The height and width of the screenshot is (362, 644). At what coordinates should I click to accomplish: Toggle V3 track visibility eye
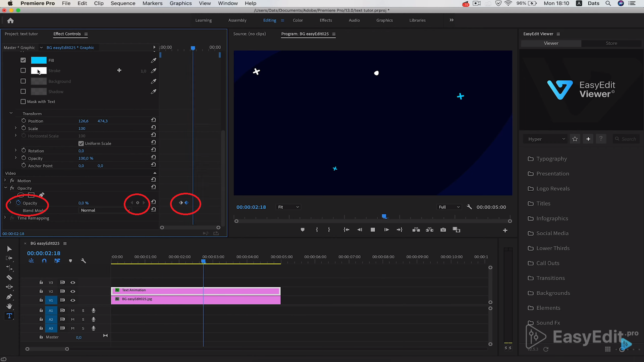click(73, 283)
